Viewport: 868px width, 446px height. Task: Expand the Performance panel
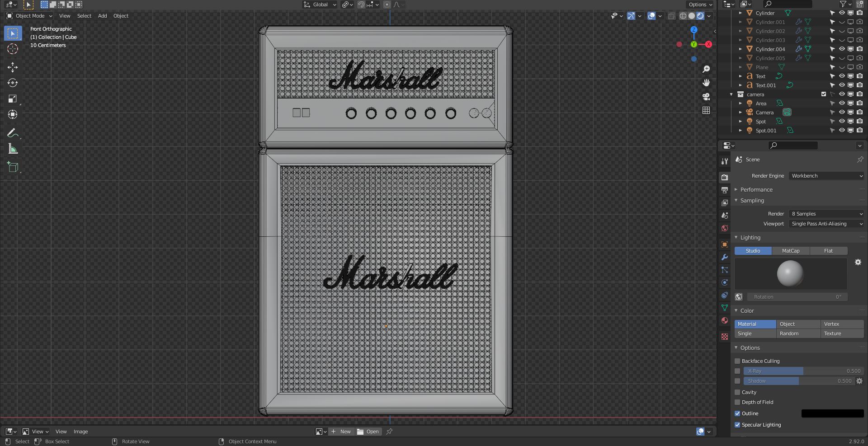coord(756,190)
